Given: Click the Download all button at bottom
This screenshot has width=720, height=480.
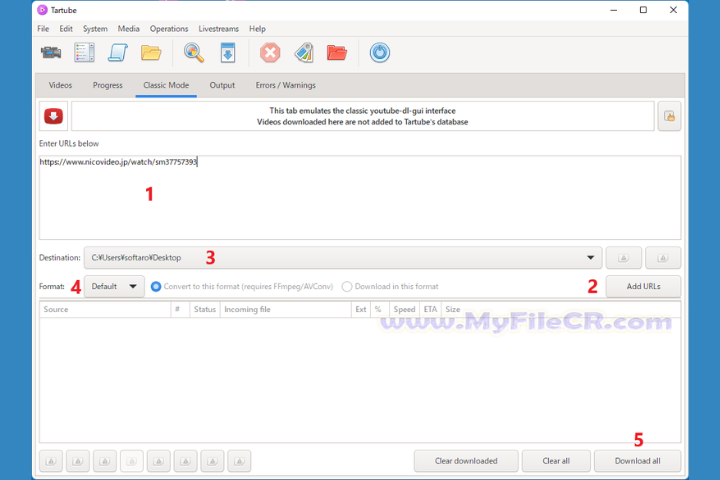Looking at the screenshot, I should 637,461.
